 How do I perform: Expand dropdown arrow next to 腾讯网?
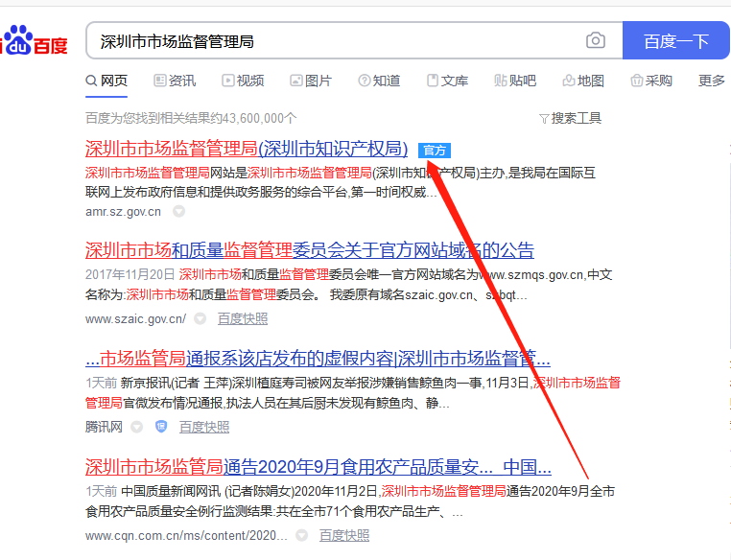coord(137,427)
